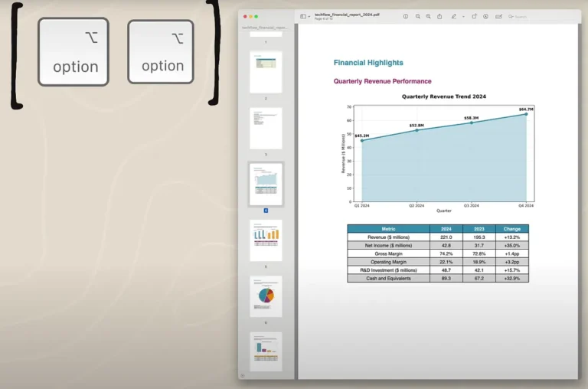Click the +32.9% change value
The width and height of the screenshot is (588, 389).
(512, 278)
